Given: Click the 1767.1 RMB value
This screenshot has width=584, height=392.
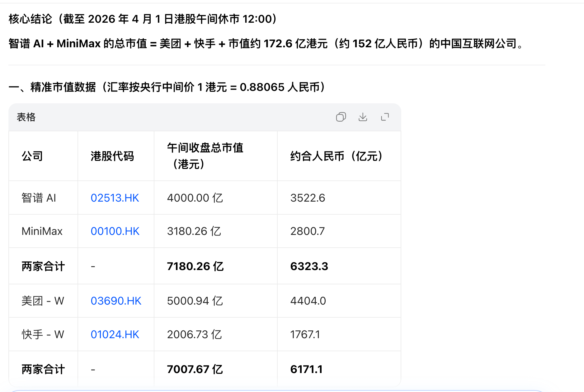Looking at the screenshot, I should click(x=305, y=334).
